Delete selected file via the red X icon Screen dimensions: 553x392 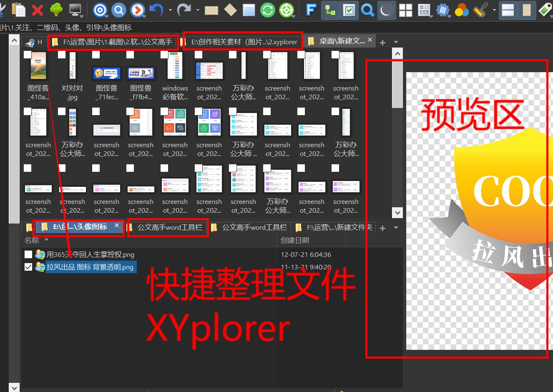click(x=37, y=10)
